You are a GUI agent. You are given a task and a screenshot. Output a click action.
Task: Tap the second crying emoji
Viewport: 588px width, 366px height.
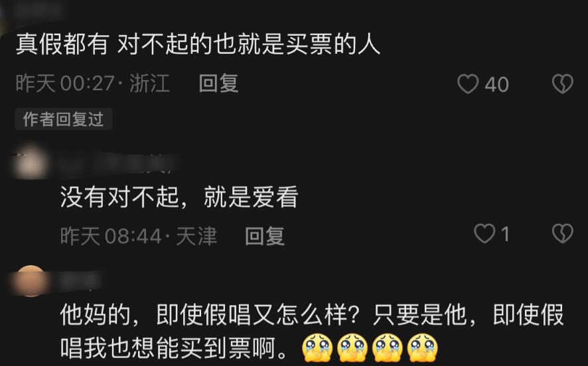point(352,347)
